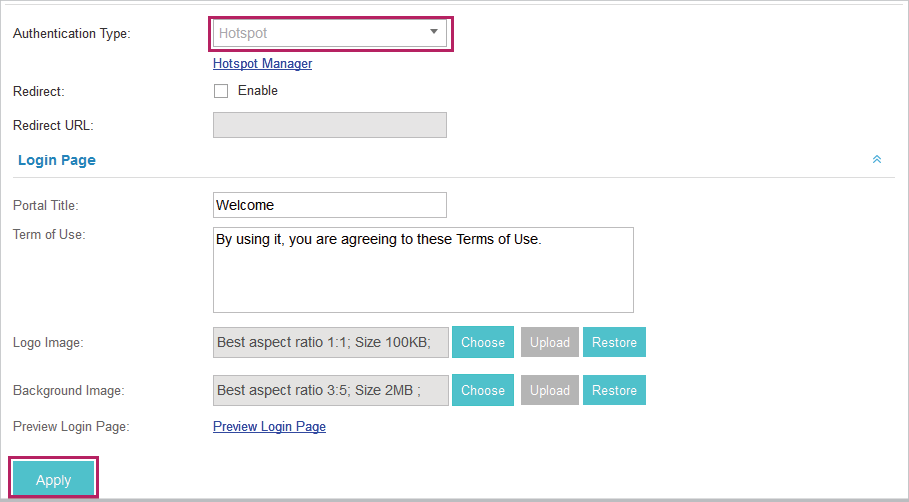Restore the default Background Image
Viewport: 909px width, 502px height.
click(x=615, y=391)
